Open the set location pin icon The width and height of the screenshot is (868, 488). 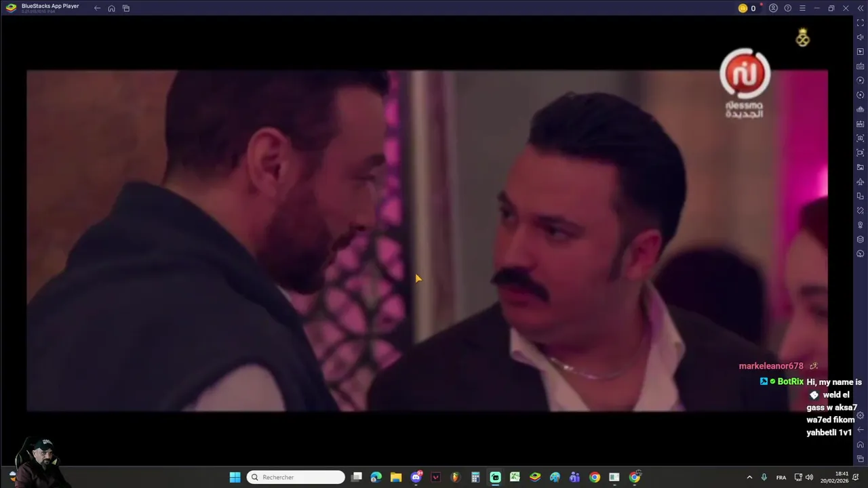coord(861,225)
